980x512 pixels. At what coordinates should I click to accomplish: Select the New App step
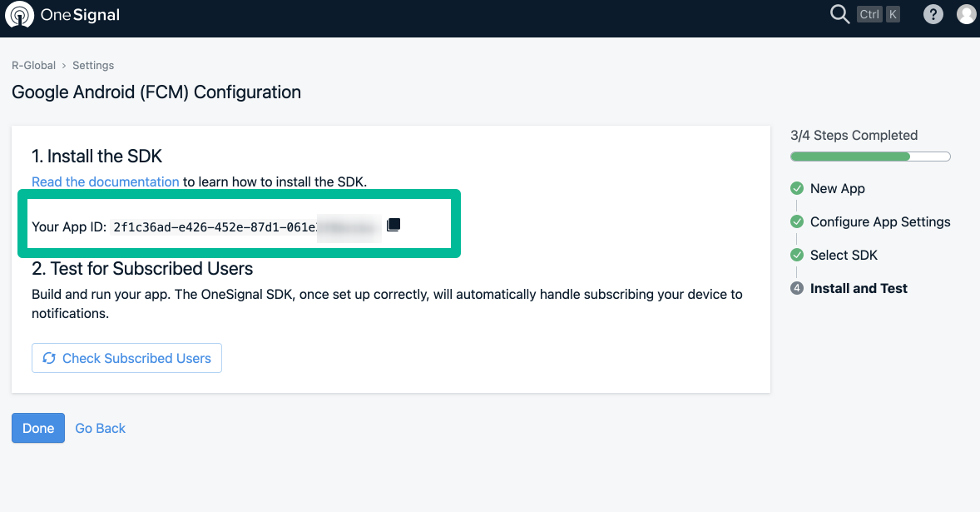click(838, 188)
